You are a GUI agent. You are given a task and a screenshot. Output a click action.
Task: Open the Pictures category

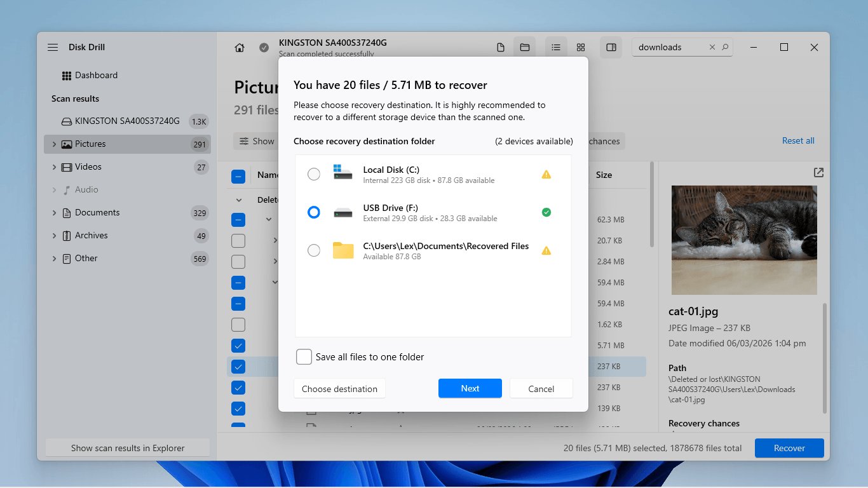(x=127, y=144)
